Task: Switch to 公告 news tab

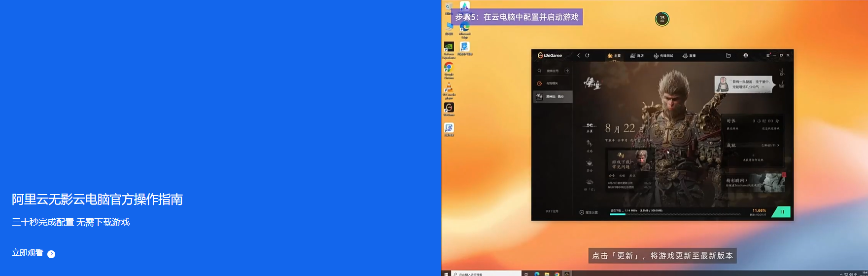Action: tap(612, 176)
